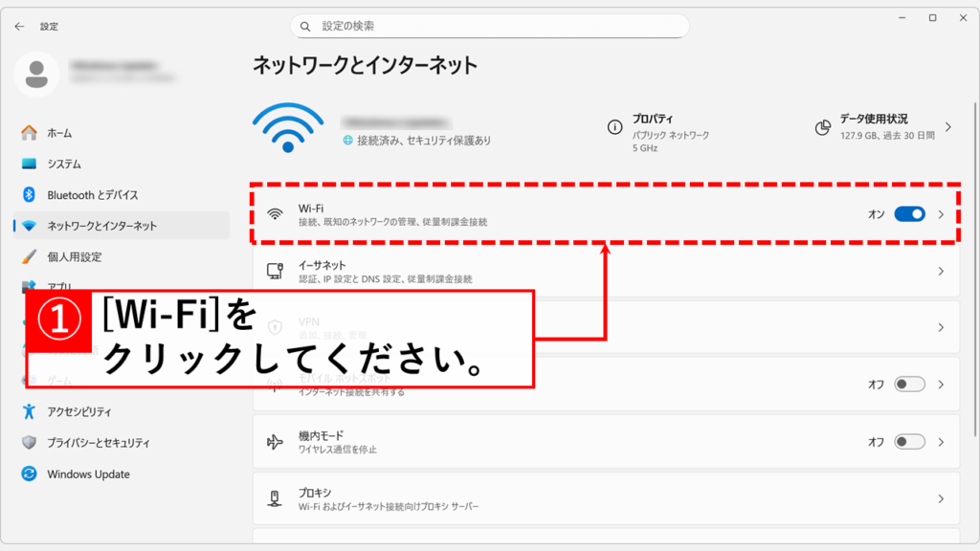Viewport: 980px width, 551px height.
Task: Click the Windows Update sync icon
Action: [x=29, y=474]
